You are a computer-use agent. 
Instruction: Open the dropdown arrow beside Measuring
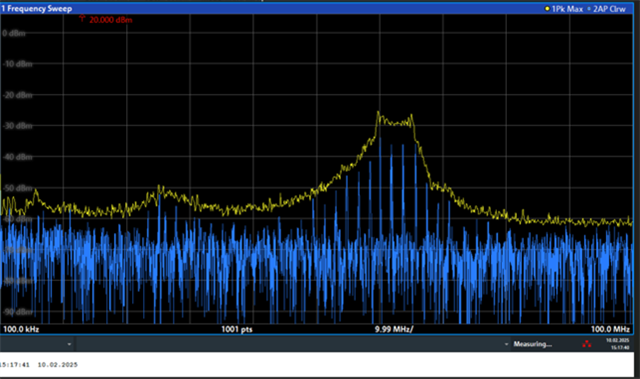click(507, 344)
